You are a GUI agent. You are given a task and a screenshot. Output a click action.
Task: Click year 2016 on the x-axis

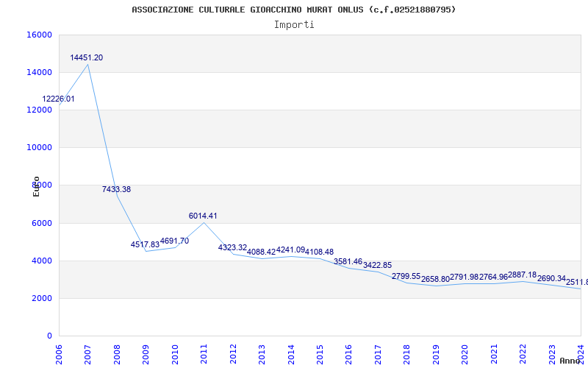coord(348,354)
